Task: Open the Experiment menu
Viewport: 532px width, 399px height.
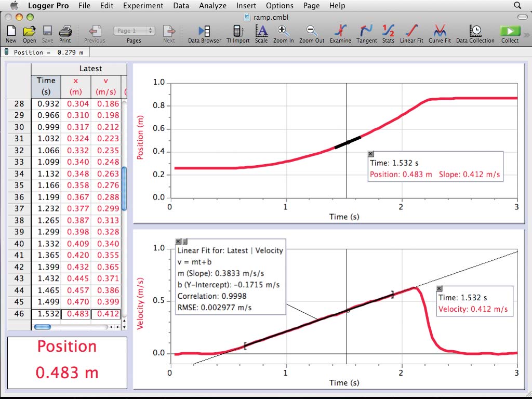Action: pos(143,6)
